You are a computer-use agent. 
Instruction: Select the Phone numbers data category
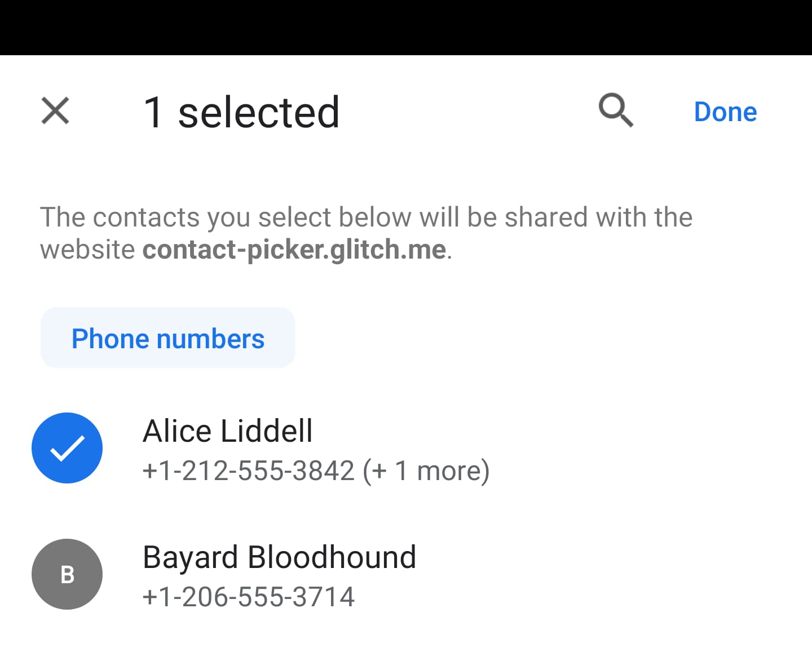(x=167, y=338)
